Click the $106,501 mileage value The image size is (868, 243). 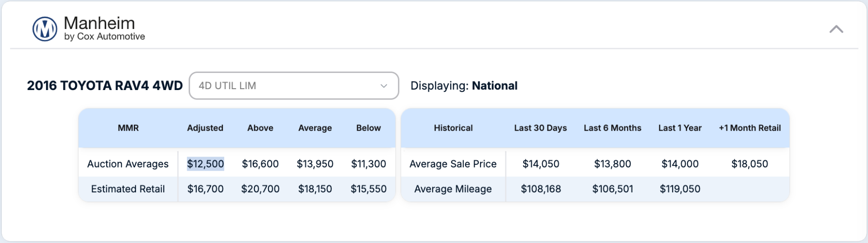point(613,189)
